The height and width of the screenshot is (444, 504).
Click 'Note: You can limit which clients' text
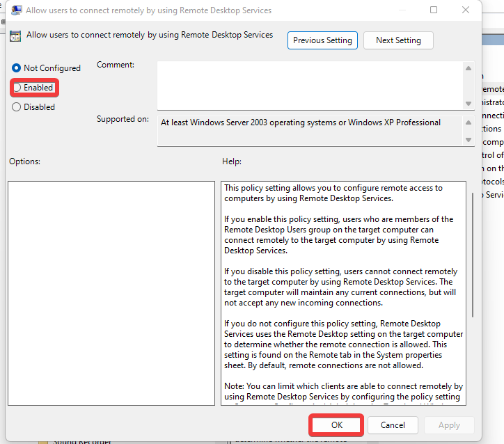tap(343, 391)
